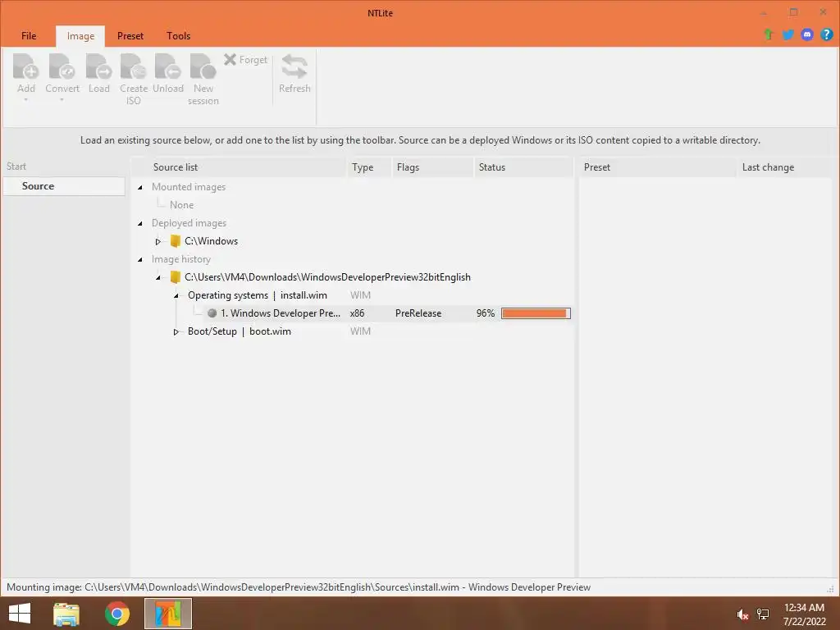Click the C:\Windows folder icon
840x630 pixels.
point(175,241)
